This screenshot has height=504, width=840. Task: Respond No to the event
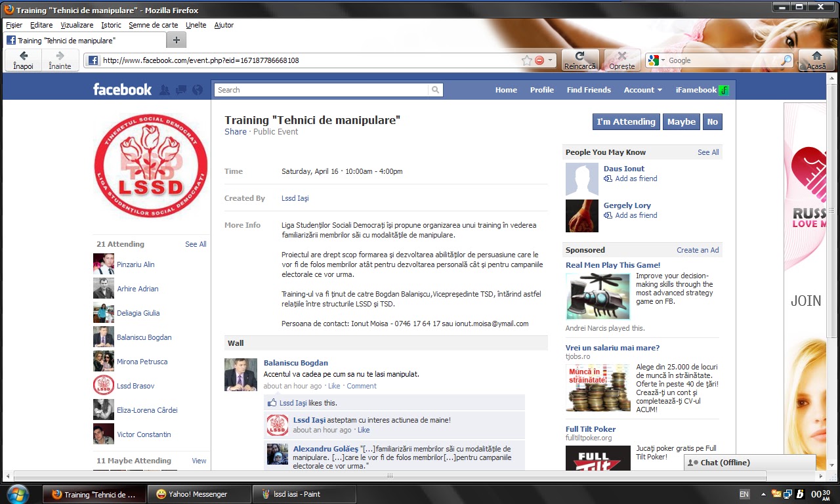click(x=713, y=122)
